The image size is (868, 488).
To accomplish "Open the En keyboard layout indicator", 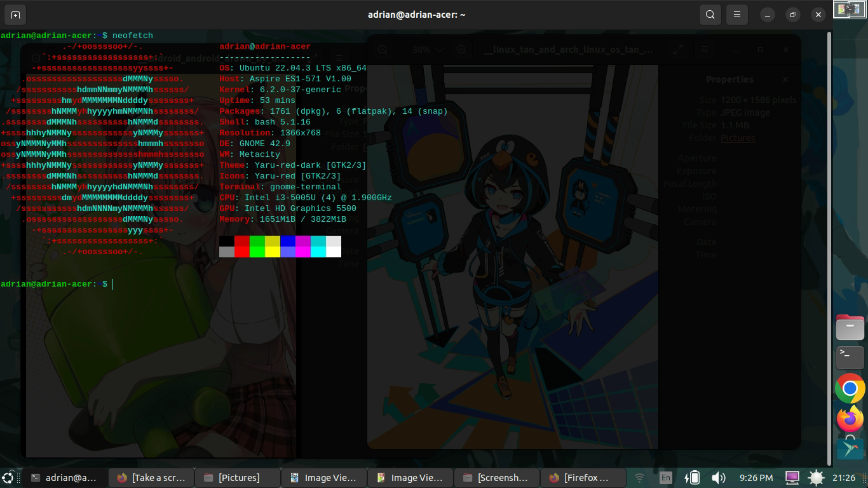I will 665,477.
